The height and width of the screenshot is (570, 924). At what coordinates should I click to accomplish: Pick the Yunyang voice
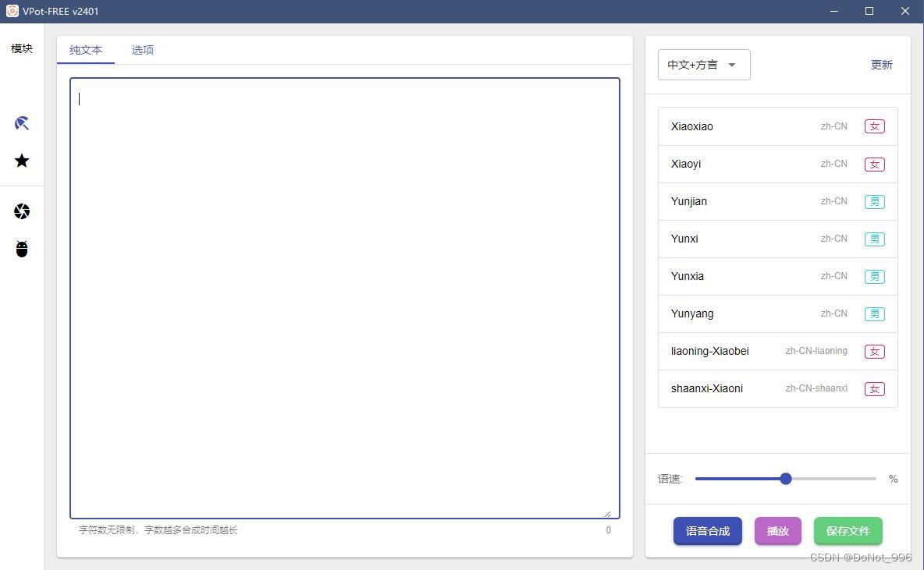[x=778, y=314]
